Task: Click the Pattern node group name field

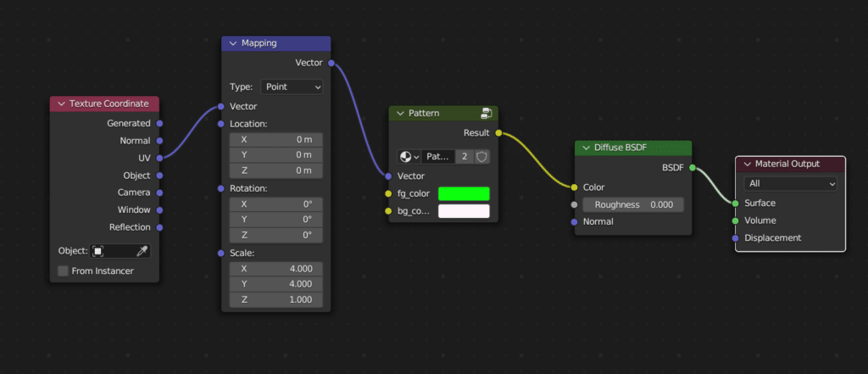Action: [439, 157]
